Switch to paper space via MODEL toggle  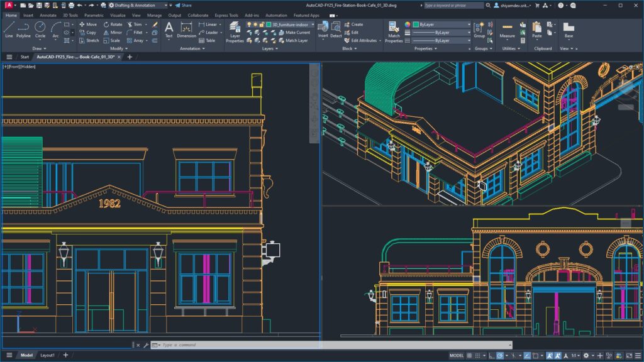click(455, 356)
